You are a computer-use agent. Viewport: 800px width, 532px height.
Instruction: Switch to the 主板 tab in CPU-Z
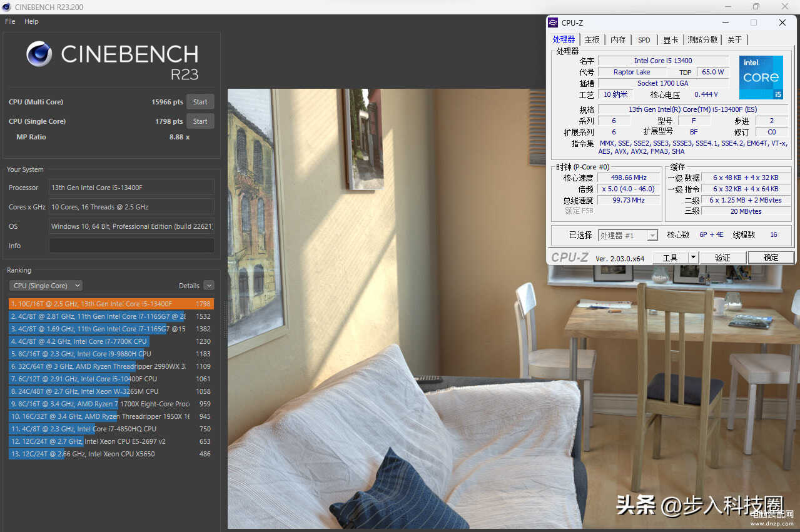[x=592, y=39]
